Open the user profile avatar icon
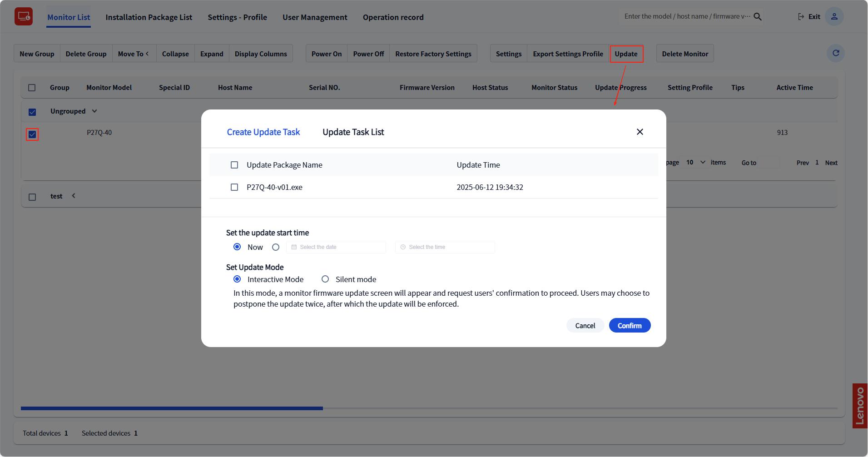Image resolution: width=868 pixels, height=457 pixels. point(834,17)
